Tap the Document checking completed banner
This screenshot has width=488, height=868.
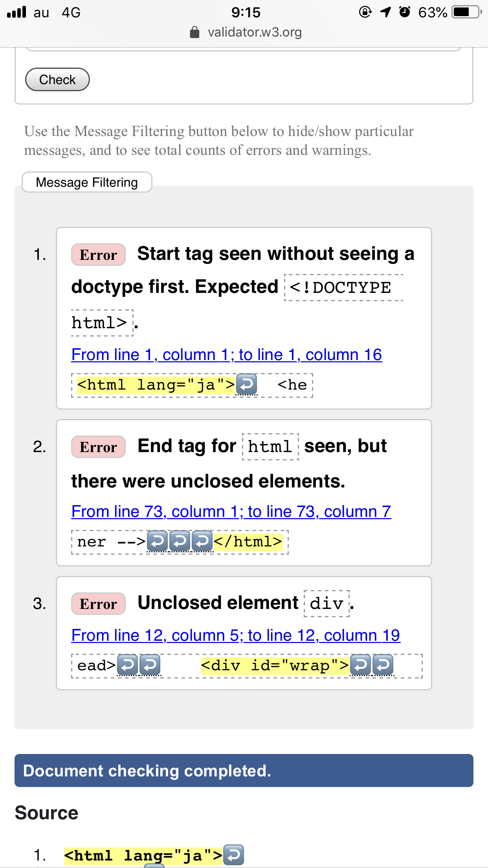click(x=244, y=771)
